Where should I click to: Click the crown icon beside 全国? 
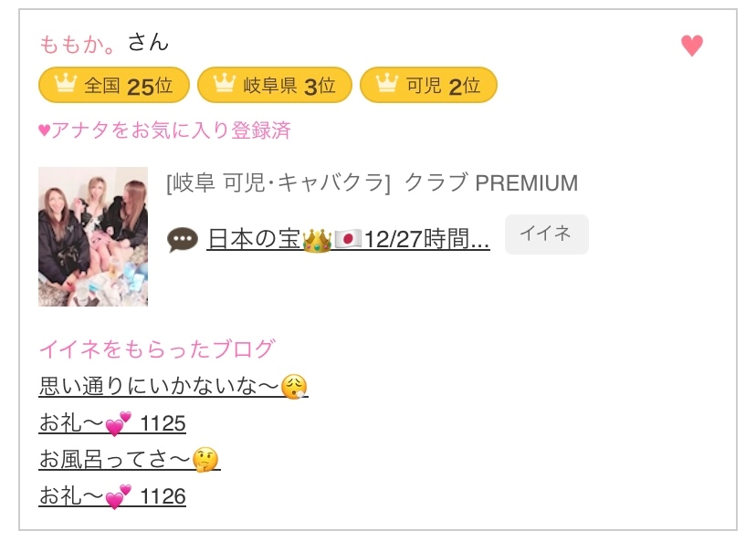coord(64,85)
